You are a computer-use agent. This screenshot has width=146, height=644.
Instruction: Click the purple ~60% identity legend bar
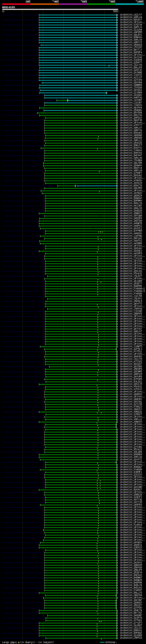[x=73, y=4]
